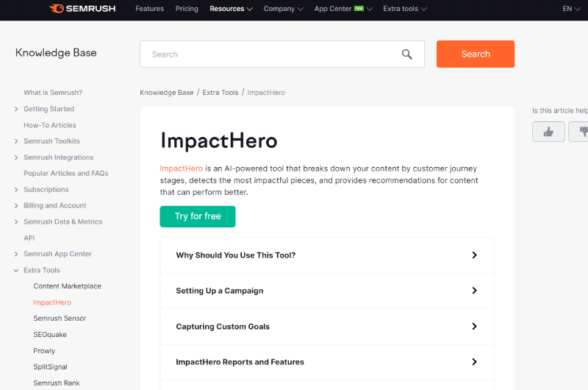Click the Try for free button
The image size is (588, 390).
198,216
